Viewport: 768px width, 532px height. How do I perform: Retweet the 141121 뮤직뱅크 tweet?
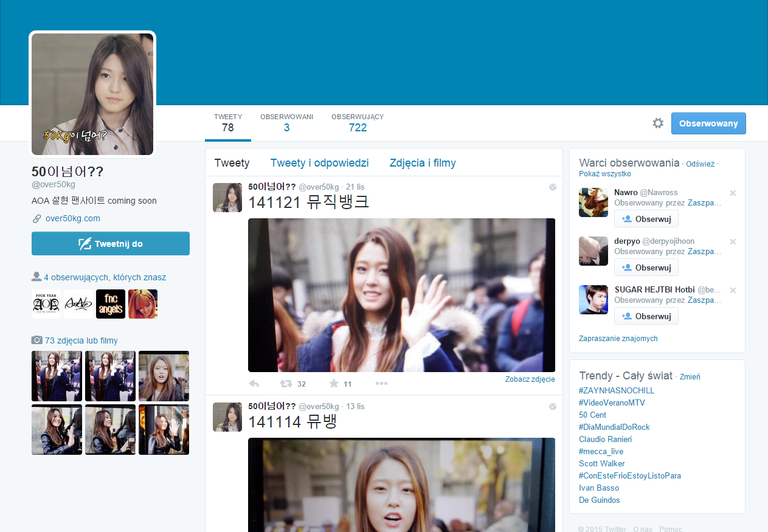pyautogui.click(x=286, y=384)
